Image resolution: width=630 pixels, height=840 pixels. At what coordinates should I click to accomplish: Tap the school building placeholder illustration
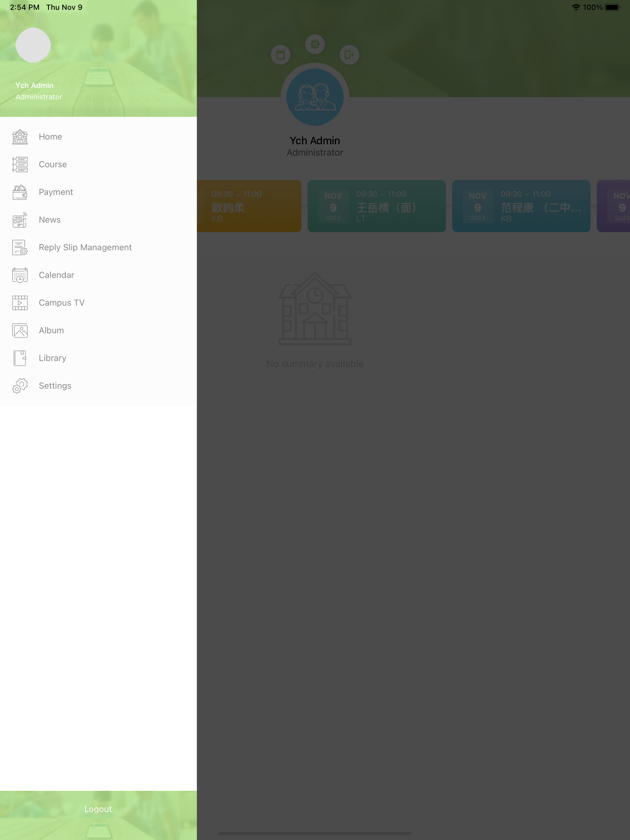[315, 308]
